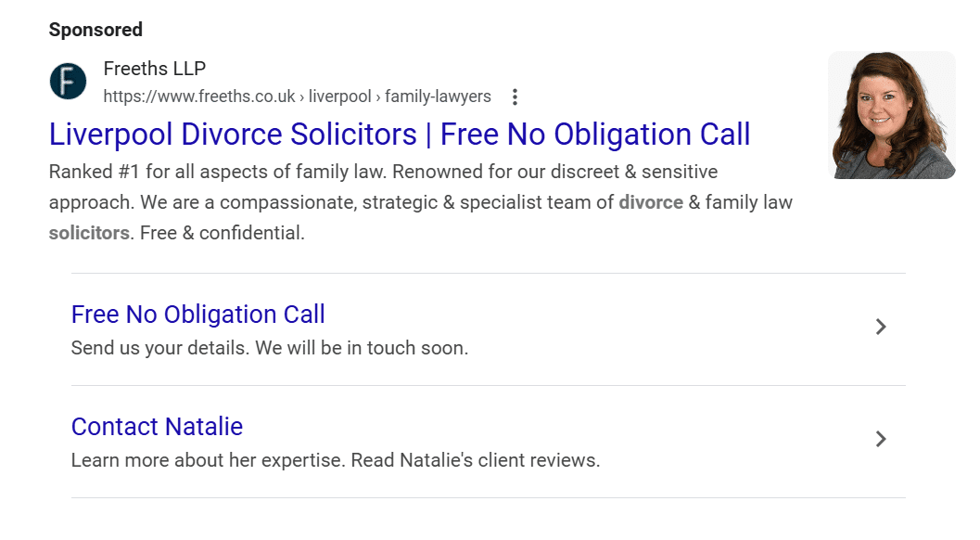Image resolution: width=980 pixels, height=540 pixels.
Task: Follow the Free No Obligation Call sitelink
Action: (x=197, y=315)
